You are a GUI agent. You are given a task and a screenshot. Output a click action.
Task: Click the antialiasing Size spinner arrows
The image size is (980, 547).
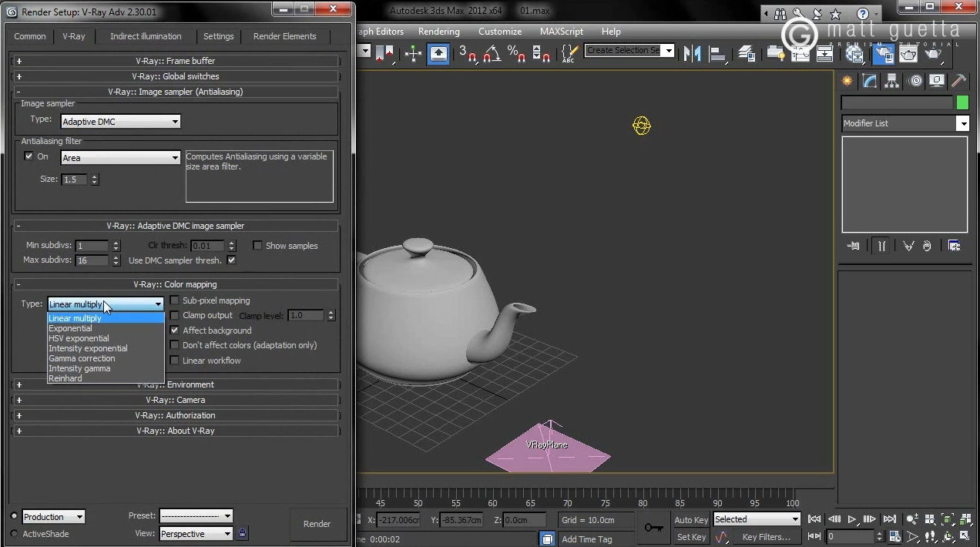95,180
